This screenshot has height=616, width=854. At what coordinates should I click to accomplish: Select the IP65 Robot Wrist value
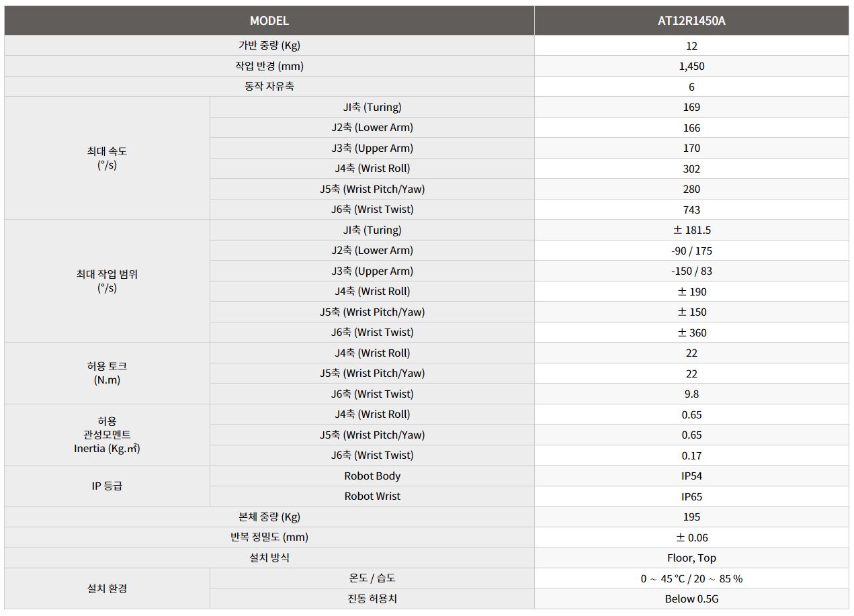pos(691,496)
